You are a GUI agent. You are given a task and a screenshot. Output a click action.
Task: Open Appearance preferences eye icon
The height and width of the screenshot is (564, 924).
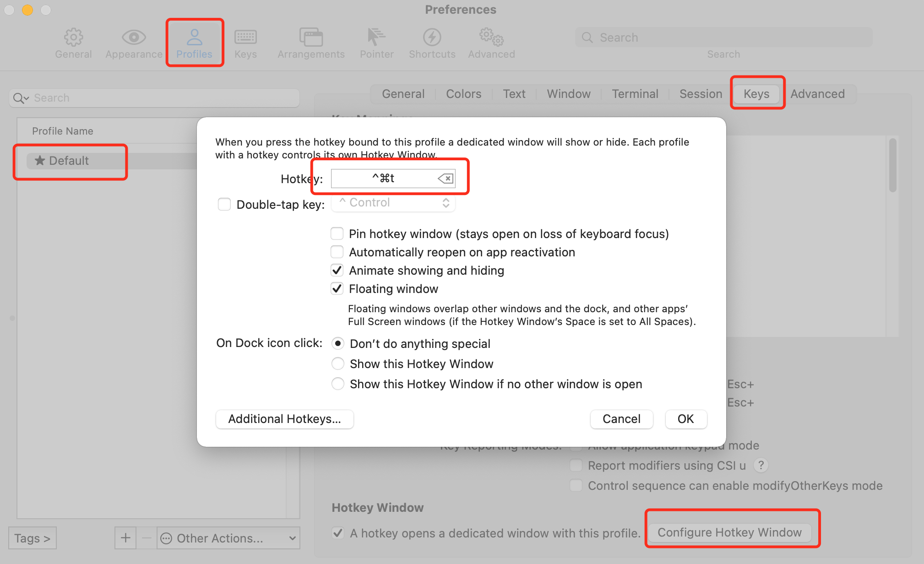click(x=134, y=38)
